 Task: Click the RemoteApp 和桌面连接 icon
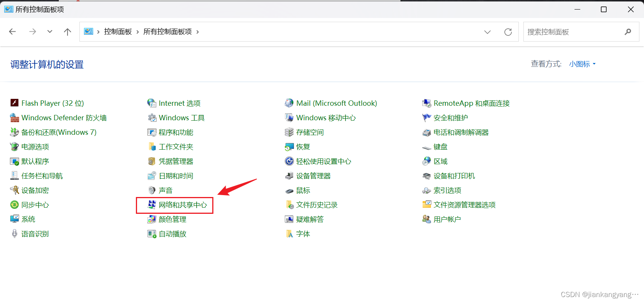click(427, 103)
